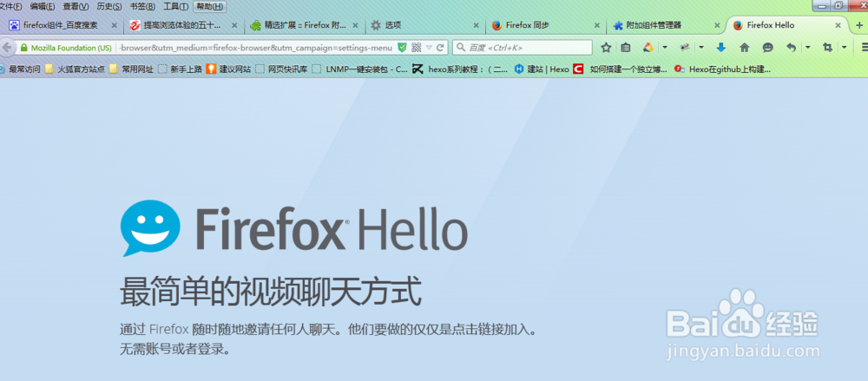The width and height of the screenshot is (868, 381).
Task: Open the 书签(B) menu
Action: (x=142, y=7)
